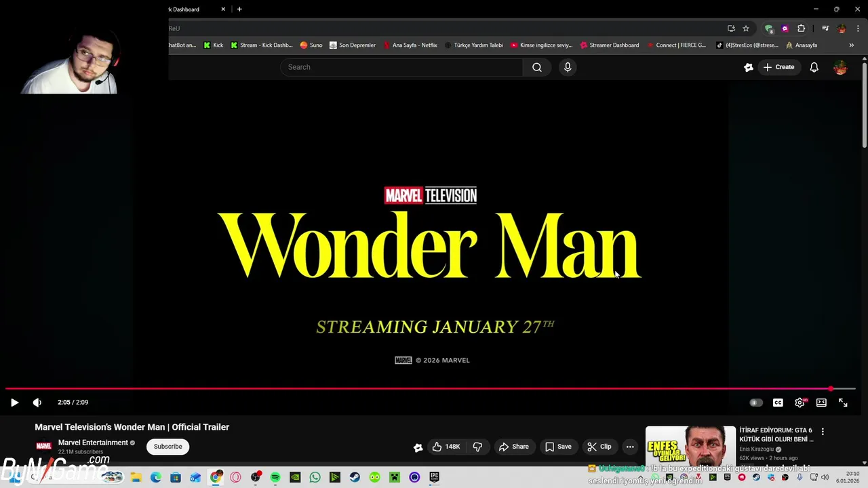868x488 pixels.
Task: Play the Wonder Man trailer
Action: [14, 403]
